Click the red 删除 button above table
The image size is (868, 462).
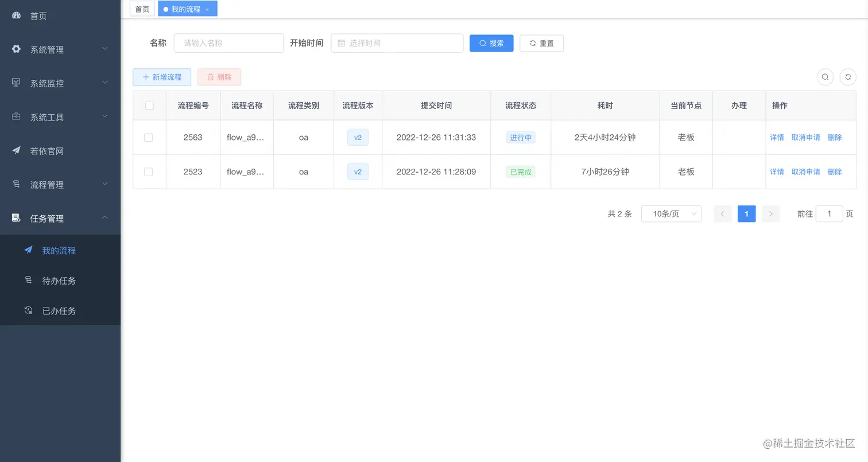click(x=219, y=77)
